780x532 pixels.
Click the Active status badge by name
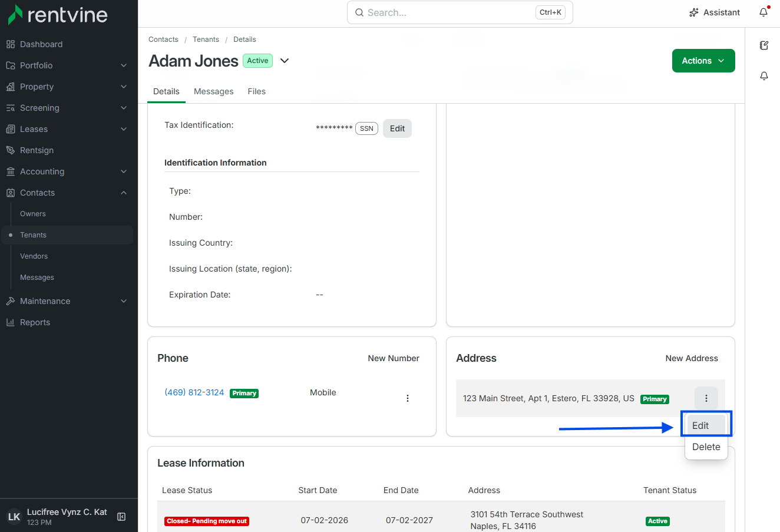pyautogui.click(x=257, y=61)
